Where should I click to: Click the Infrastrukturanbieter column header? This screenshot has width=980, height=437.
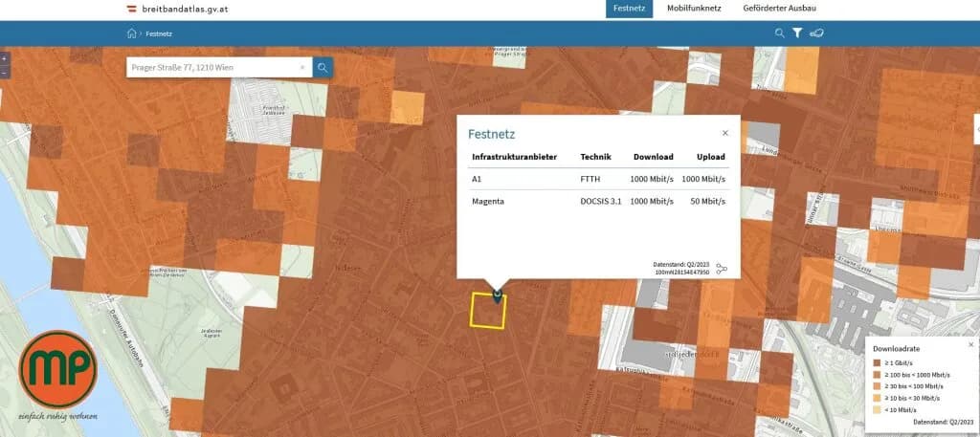coord(514,158)
